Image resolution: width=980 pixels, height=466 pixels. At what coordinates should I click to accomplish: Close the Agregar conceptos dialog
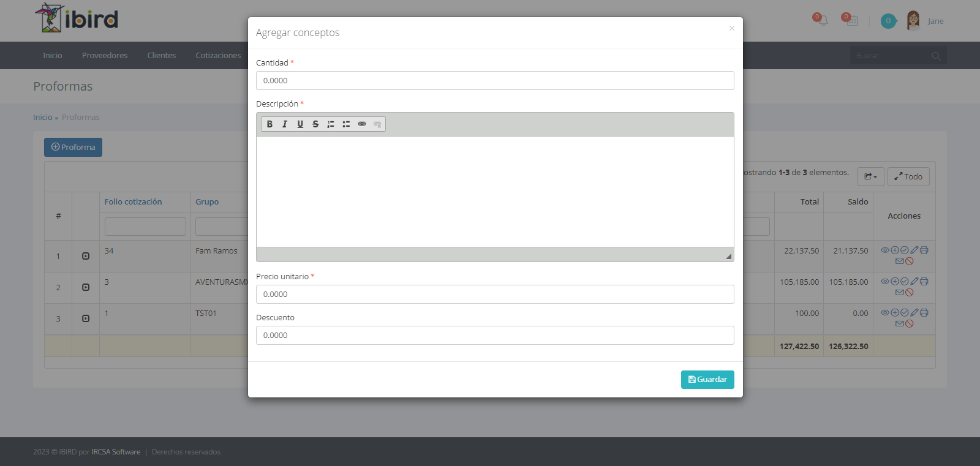(x=731, y=28)
